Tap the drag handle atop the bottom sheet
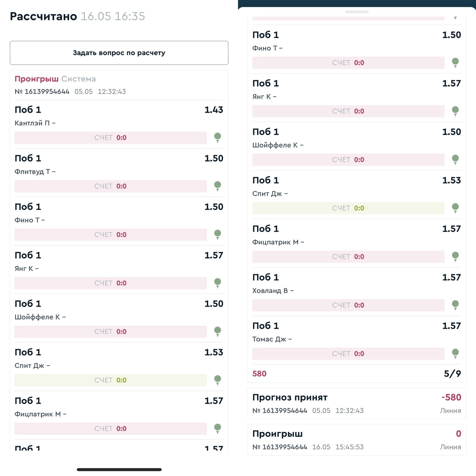This screenshot has height=476, width=476. tap(357, 12)
